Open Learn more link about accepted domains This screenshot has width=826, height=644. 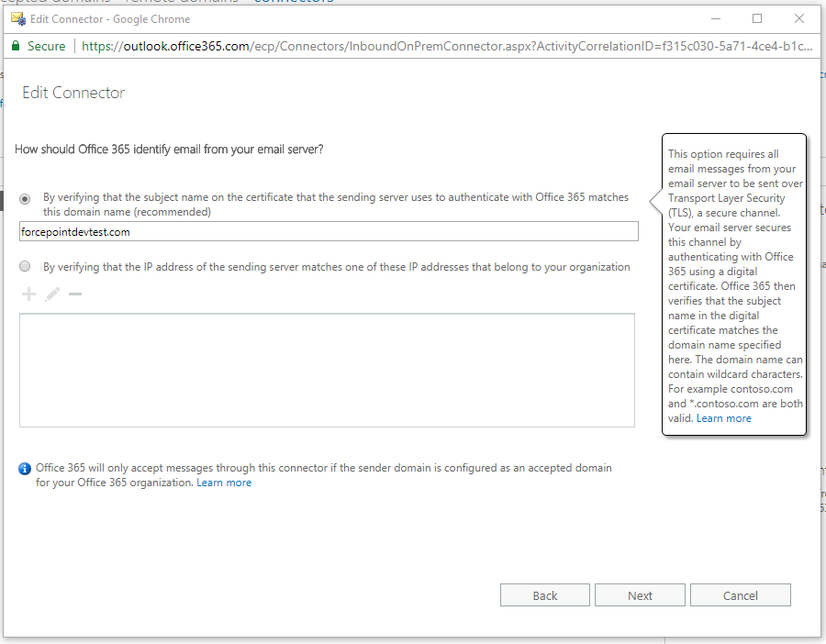point(224,483)
